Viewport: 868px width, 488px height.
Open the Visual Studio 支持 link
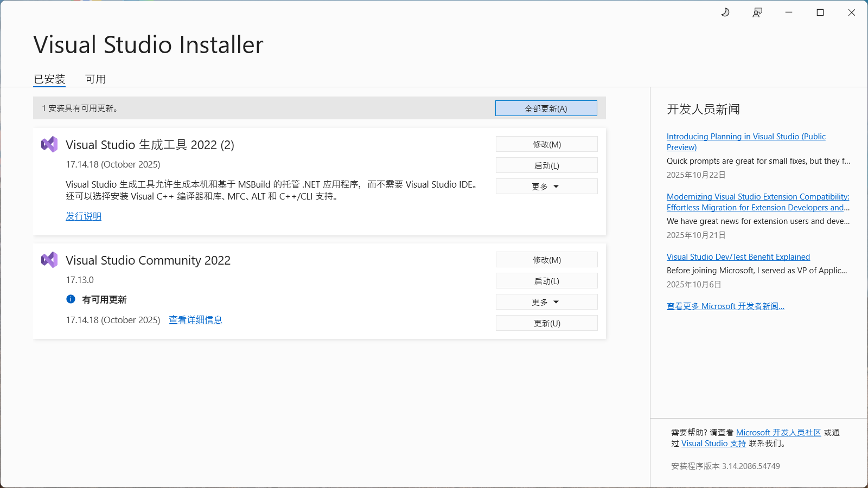[x=713, y=444]
